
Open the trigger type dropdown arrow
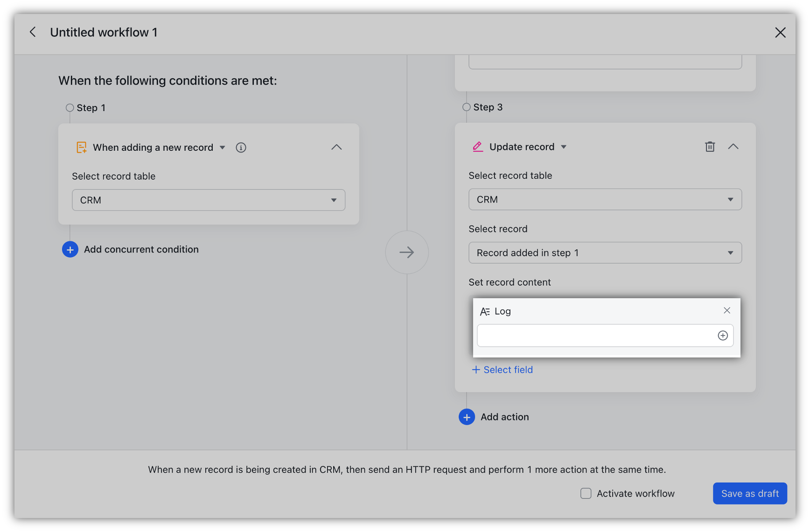pos(223,147)
